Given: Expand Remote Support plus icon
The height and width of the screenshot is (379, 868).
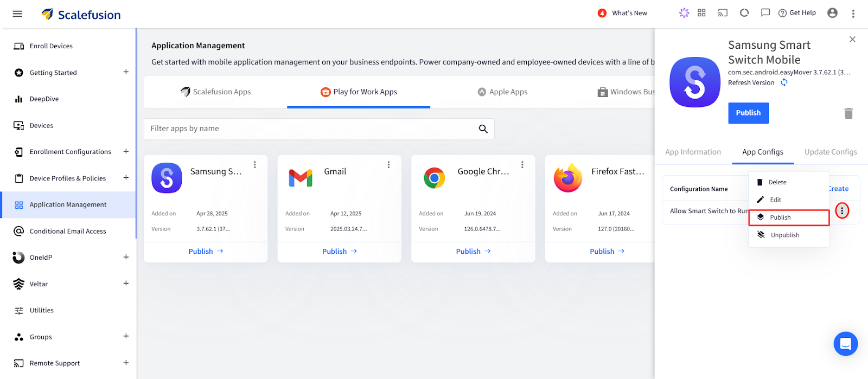Looking at the screenshot, I should click(126, 363).
